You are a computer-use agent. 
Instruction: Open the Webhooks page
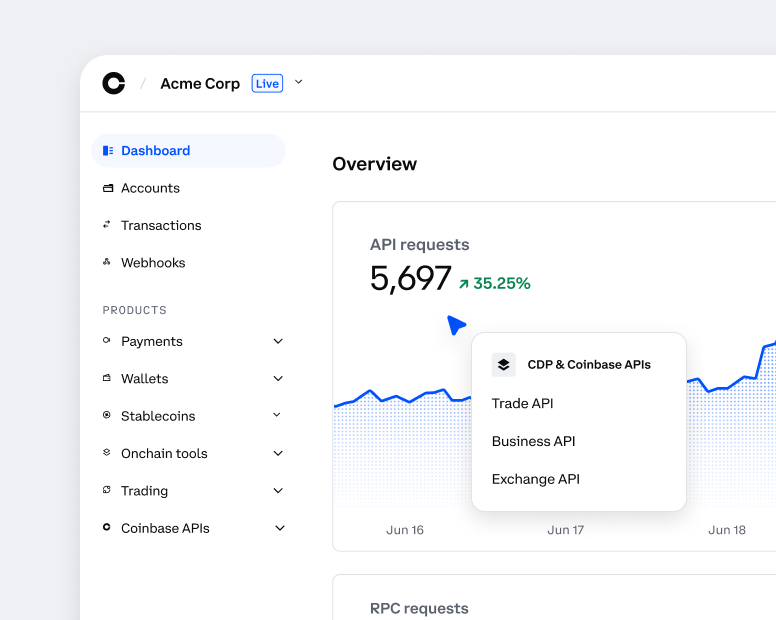153,263
